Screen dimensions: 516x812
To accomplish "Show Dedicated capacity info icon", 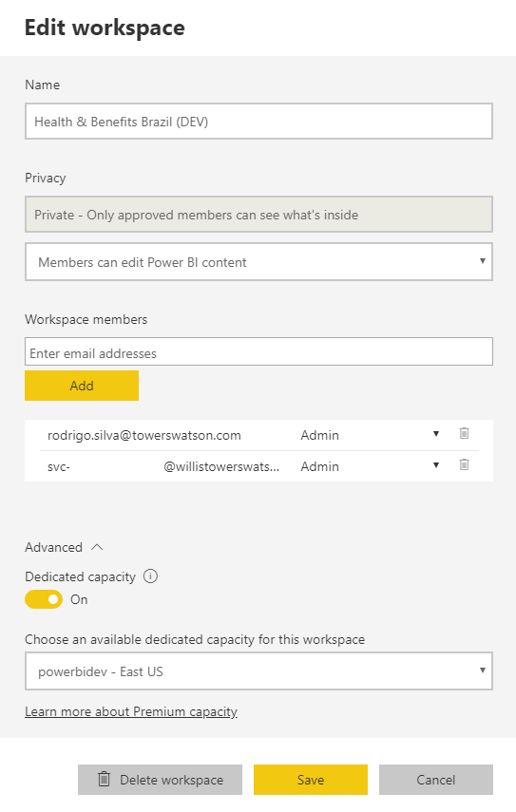I will click(150, 576).
